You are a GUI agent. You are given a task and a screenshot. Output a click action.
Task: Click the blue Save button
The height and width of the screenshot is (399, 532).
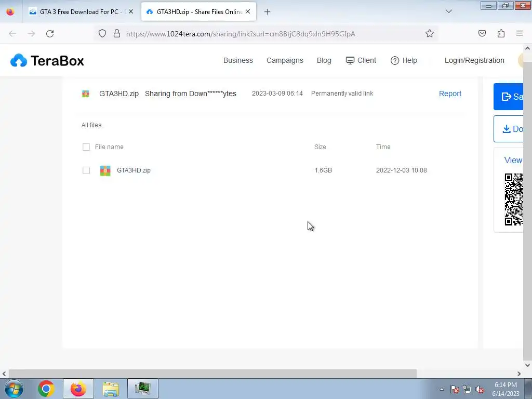tap(508, 97)
